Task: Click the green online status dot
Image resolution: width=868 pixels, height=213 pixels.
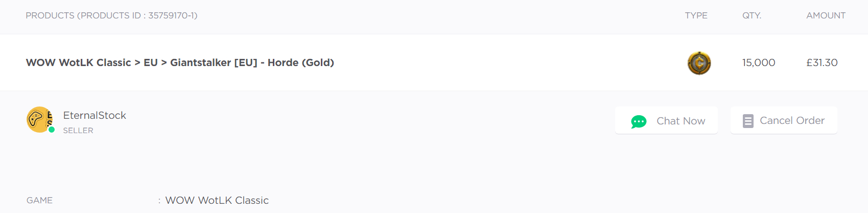Action: 52,130
